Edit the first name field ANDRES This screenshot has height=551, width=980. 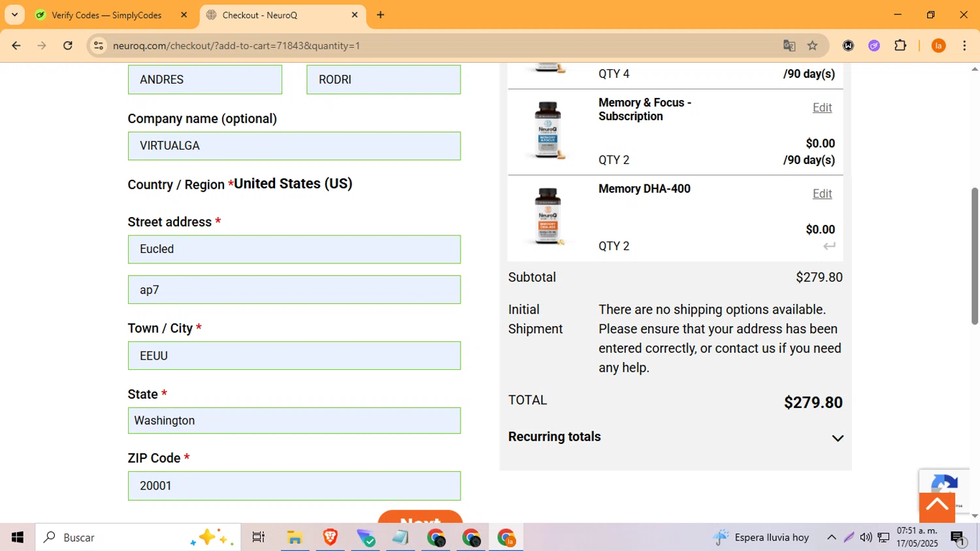[205, 80]
